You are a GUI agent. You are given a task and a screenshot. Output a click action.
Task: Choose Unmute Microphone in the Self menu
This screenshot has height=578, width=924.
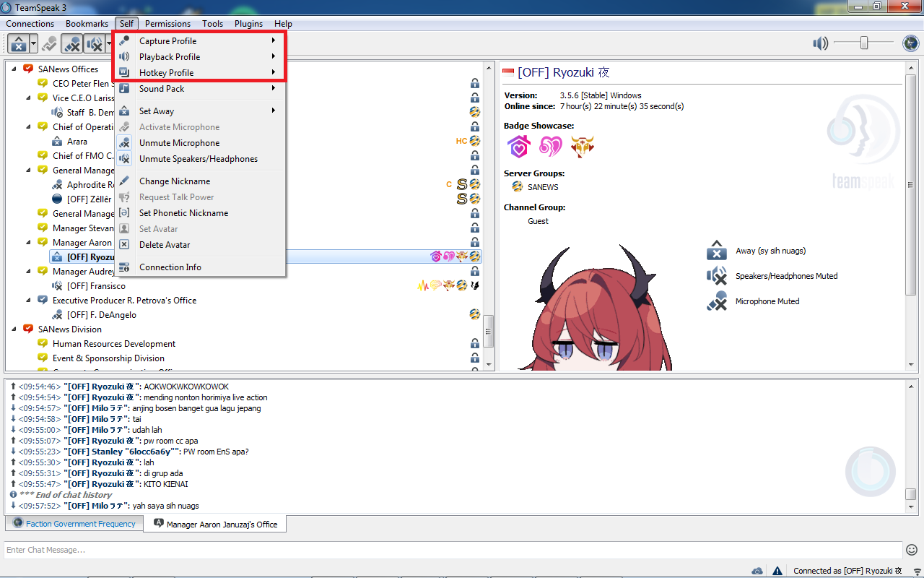tap(199, 143)
